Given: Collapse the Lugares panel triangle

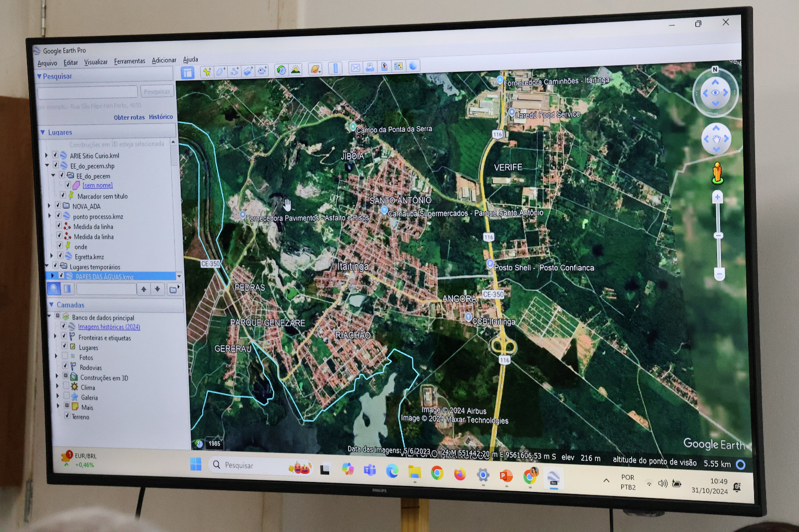Looking at the screenshot, I should (42, 132).
